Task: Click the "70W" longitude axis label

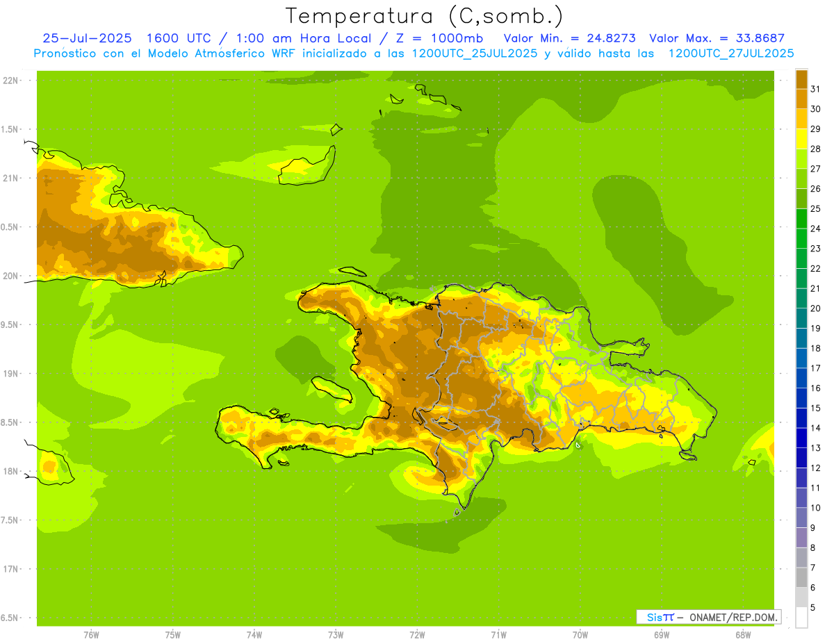Action: (580, 635)
